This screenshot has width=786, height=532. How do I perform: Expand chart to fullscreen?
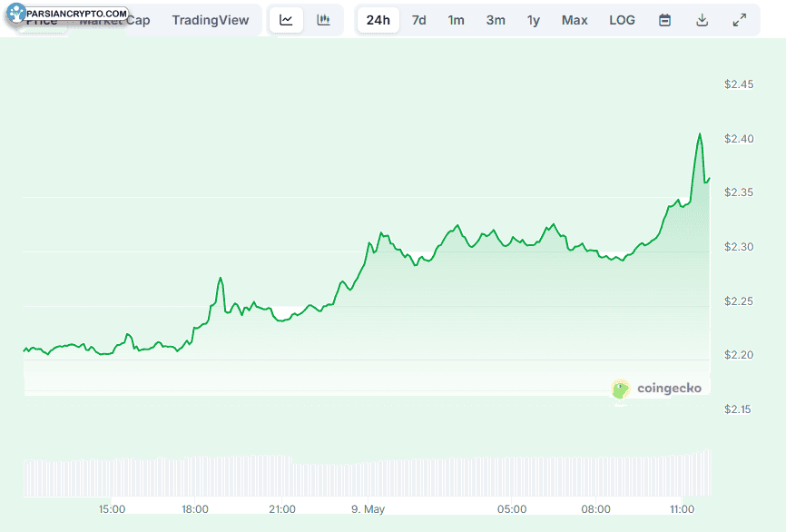tap(740, 20)
